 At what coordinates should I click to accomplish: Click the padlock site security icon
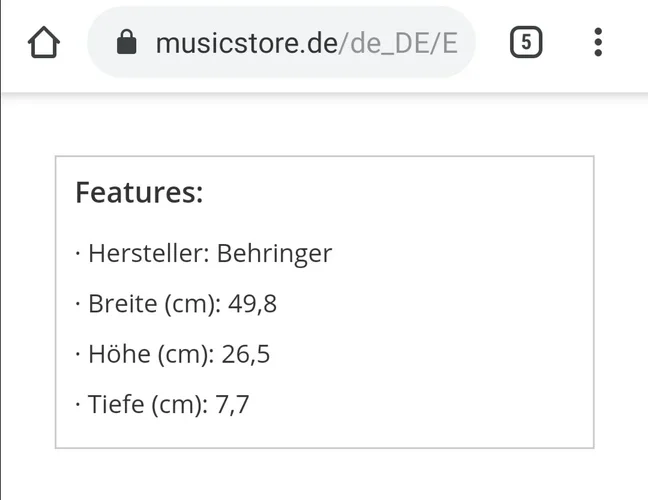coord(126,43)
